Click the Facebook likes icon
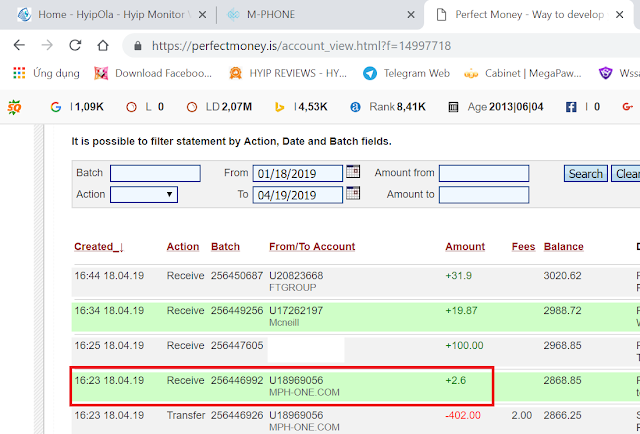 (x=571, y=107)
